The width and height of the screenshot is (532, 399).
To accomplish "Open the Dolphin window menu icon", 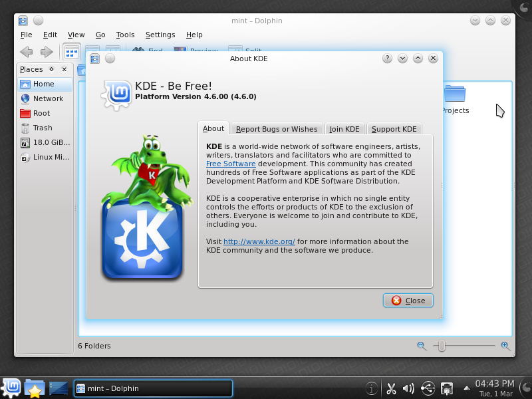I will (23, 21).
